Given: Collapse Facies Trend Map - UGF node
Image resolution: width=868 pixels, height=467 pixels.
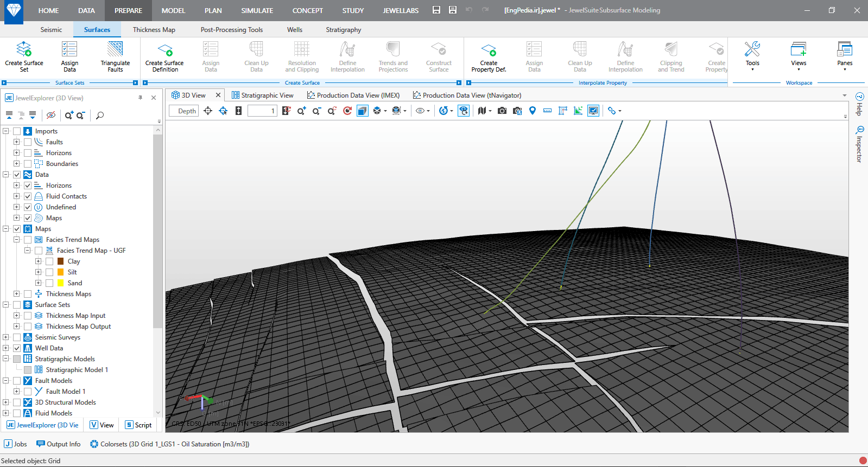Looking at the screenshot, I should 27,251.
